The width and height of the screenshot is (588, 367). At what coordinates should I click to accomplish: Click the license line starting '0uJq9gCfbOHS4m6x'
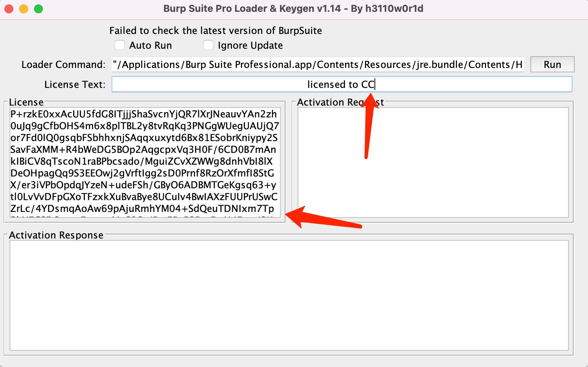coord(145,126)
